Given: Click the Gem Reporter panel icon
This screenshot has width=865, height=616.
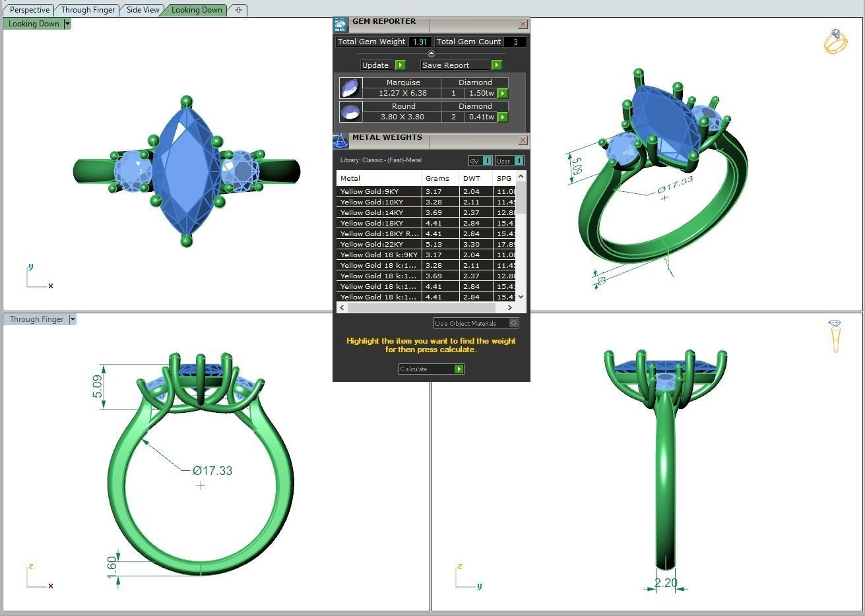Looking at the screenshot, I should coord(340,25).
